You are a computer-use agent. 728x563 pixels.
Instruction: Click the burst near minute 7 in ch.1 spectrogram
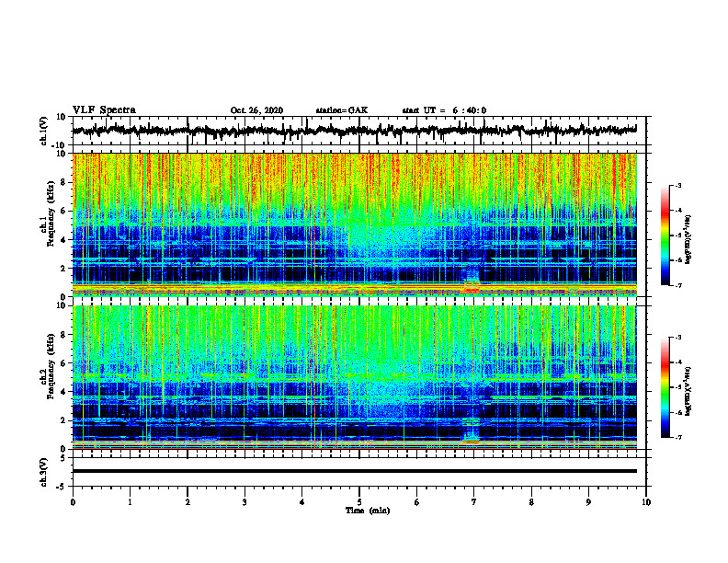tap(472, 281)
